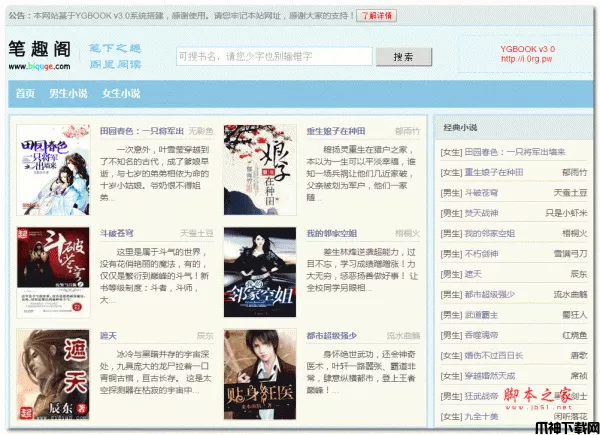This screenshot has width=600, height=435.
Task: Click the 了解详情 button in announcement bar
Action: point(376,16)
